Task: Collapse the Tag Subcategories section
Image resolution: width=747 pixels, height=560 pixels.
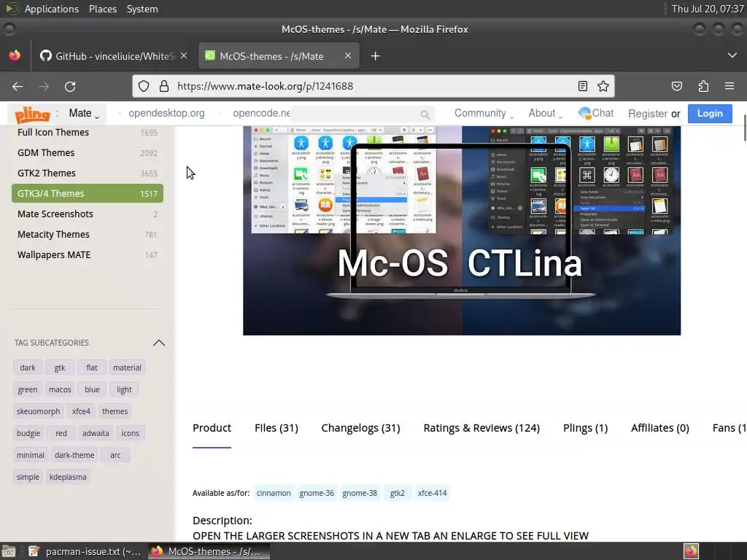Action: tap(158, 343)
